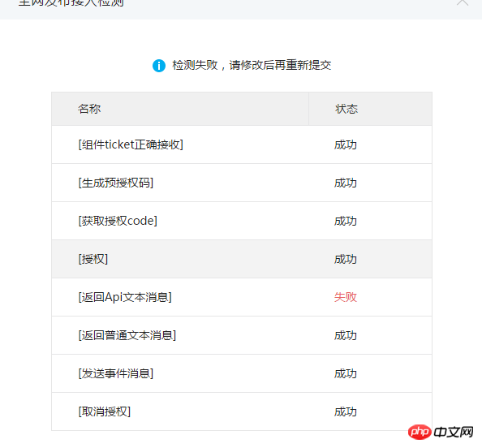Select the [返回普通文本消息] row
Screen dimensions: 482x448
tap(242, 335)
